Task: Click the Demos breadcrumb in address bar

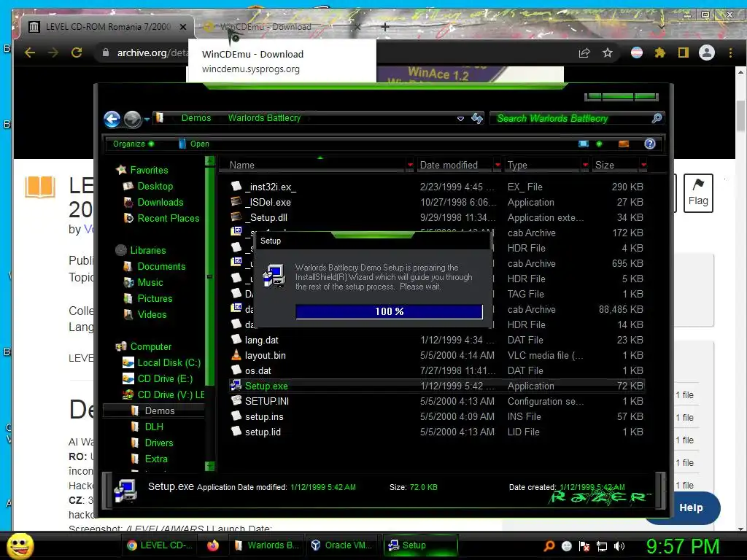Action: (196, 118)
